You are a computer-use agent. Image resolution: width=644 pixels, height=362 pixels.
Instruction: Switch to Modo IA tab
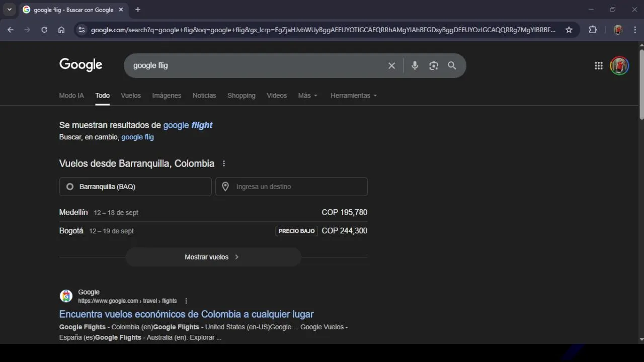pyautogui.click(x=71, y=96)
